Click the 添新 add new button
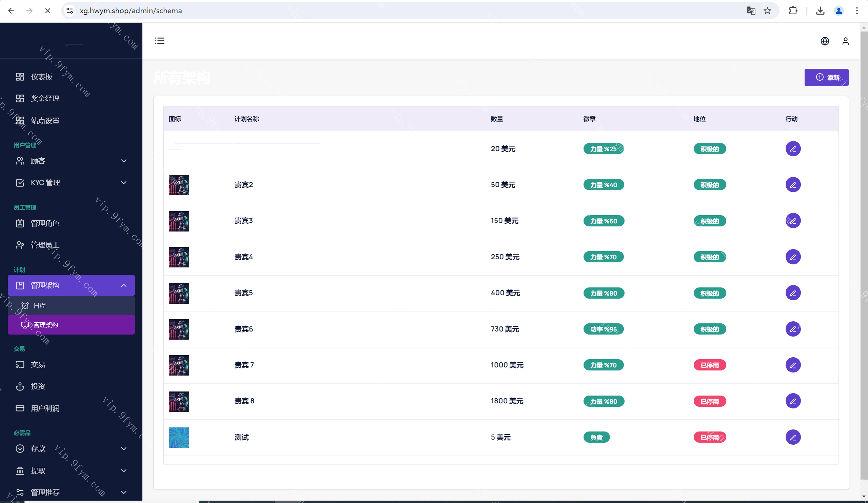Image resolution: width=868 pixels, height=503 pixels. [826, 78]
